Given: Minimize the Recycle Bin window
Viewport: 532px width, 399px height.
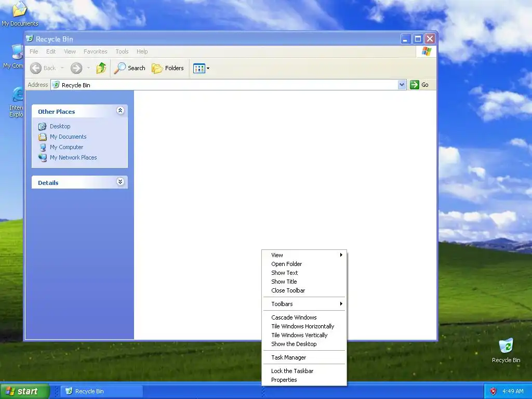Looking at the screenshot, I should click(x=405, y=39).
